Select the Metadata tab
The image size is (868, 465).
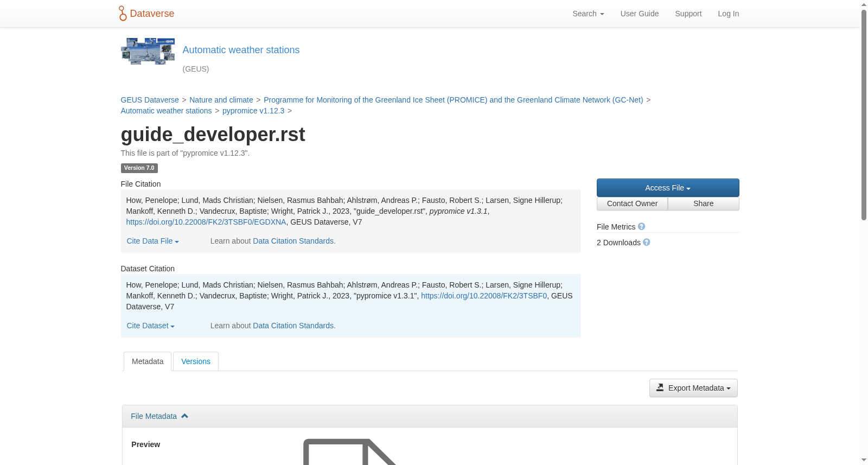148,361
